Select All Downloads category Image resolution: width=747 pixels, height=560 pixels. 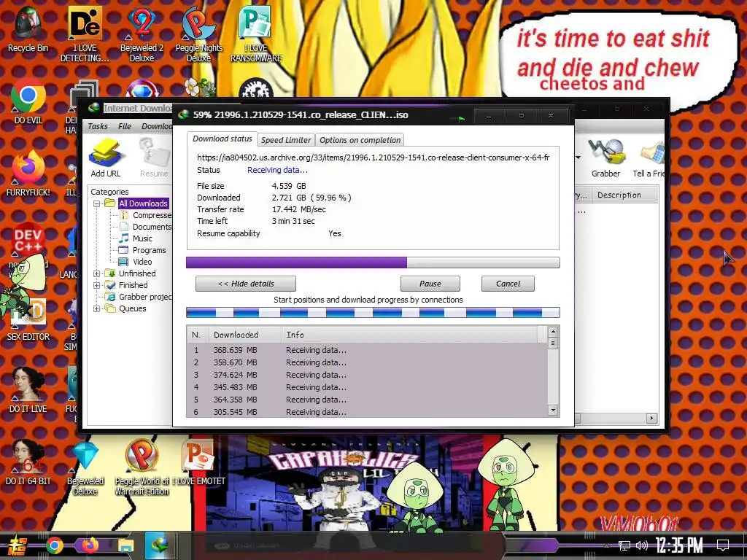(143, 203)
